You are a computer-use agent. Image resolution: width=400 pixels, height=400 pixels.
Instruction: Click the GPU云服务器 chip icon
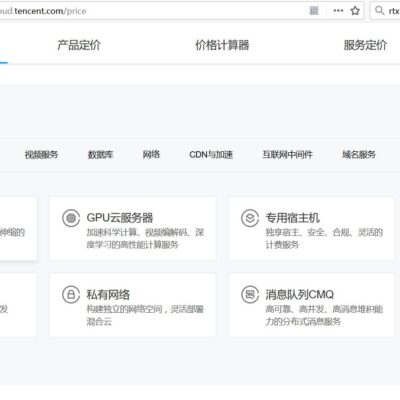click(x=71, y=218)
